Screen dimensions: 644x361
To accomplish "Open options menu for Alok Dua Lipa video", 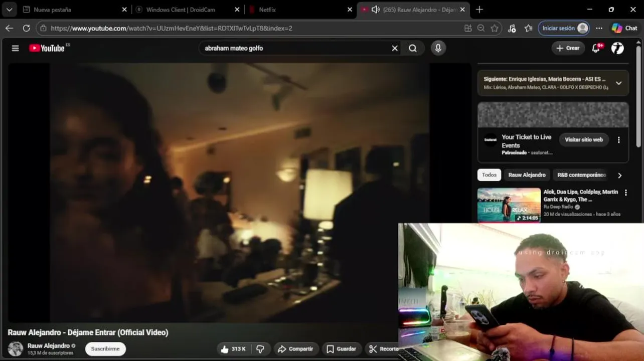I will point(625,193).
